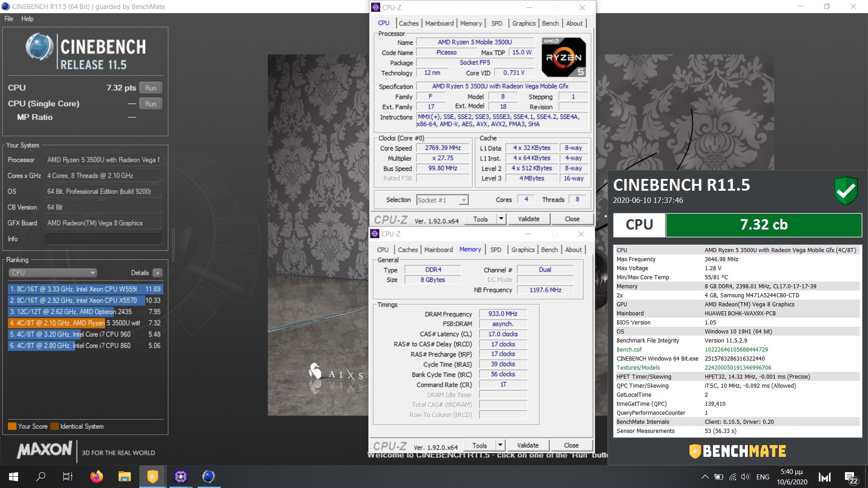This screenshot has width=868, height=488.
Task: Select ranking row AMD Opteron 2435
Action: 85,311
